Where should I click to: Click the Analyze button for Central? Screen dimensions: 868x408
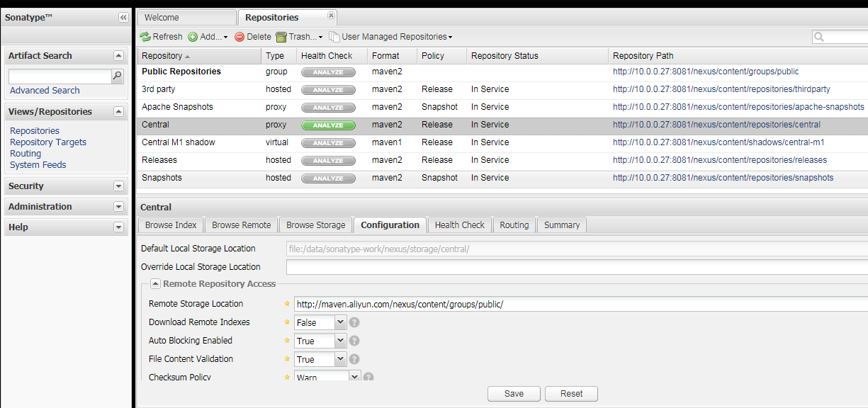(328, 125)
